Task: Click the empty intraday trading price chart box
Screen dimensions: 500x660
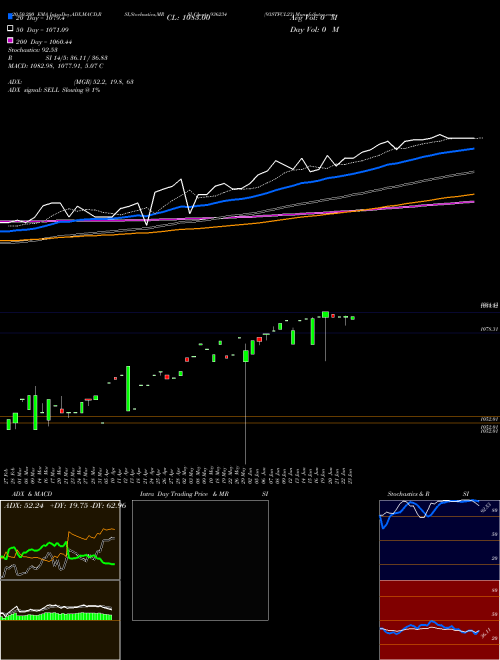Action: (200, 560)
